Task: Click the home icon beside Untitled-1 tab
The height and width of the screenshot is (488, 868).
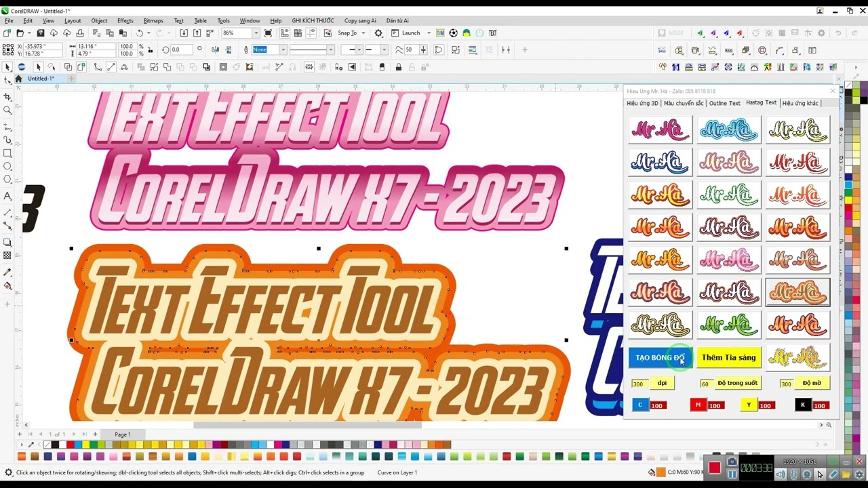Action: click(x=19, y=79)
